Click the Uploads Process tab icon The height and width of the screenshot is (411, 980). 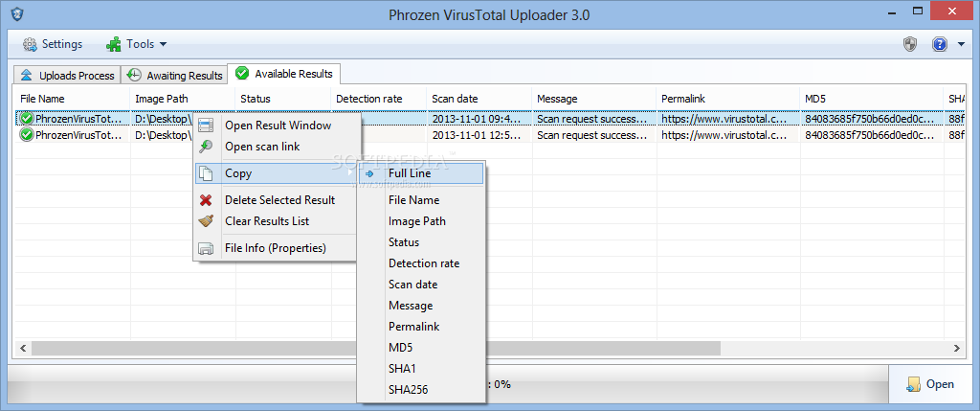point(26,75)
